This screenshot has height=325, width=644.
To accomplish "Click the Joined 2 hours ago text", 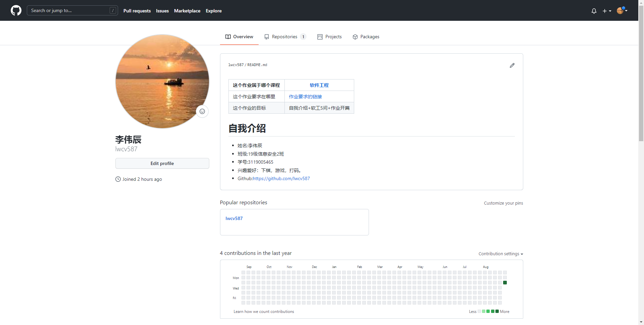I will [142, 179].
